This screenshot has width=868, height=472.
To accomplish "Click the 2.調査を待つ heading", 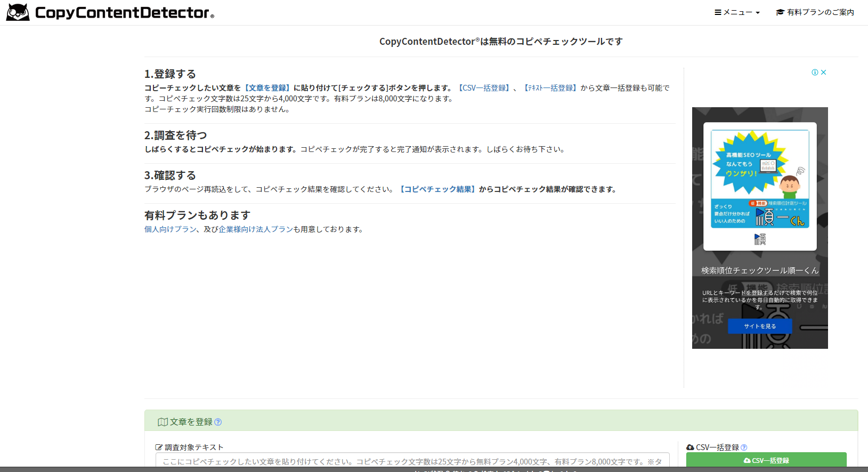I will point(176,135).
